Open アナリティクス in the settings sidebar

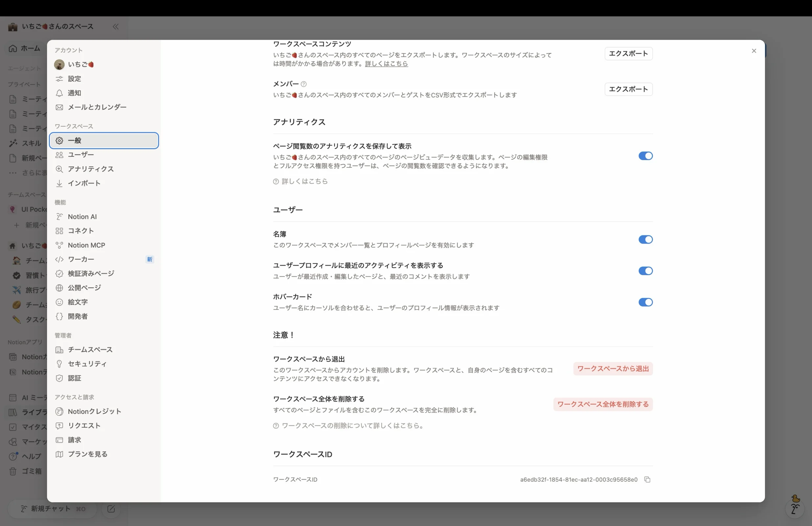(104, 169)
